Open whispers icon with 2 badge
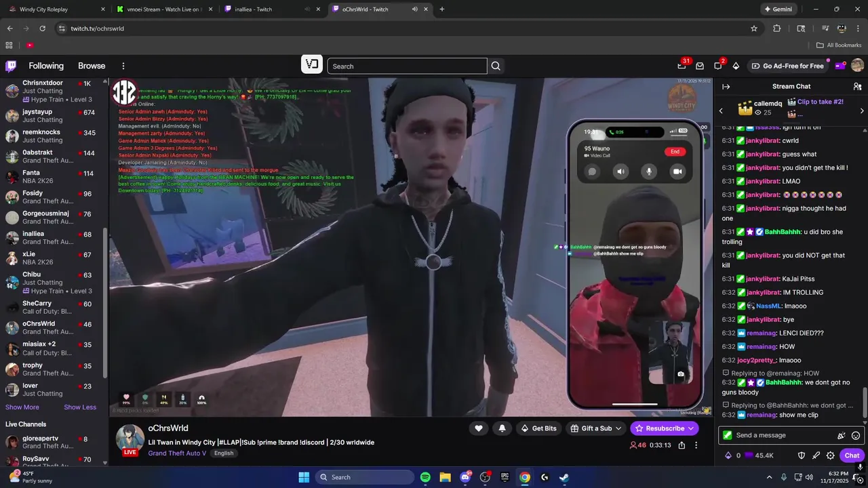Screen dimensions: 868x488 [x=717, y=66]
